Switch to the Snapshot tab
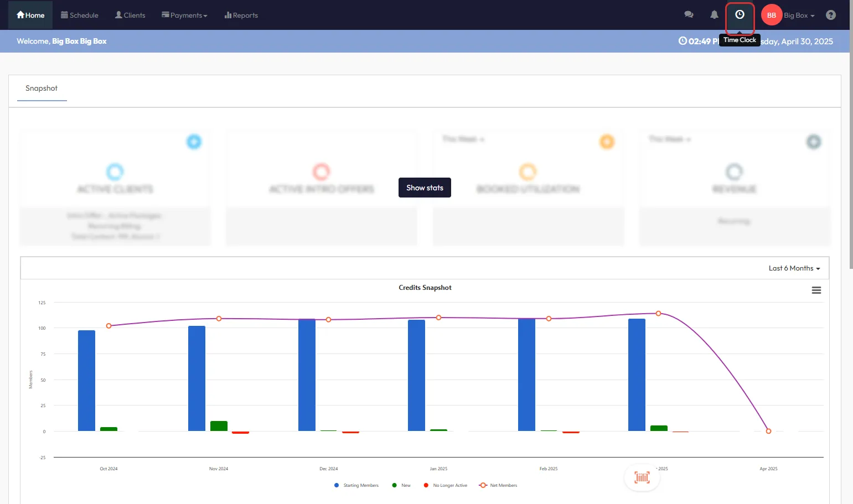 coord(42,89)
